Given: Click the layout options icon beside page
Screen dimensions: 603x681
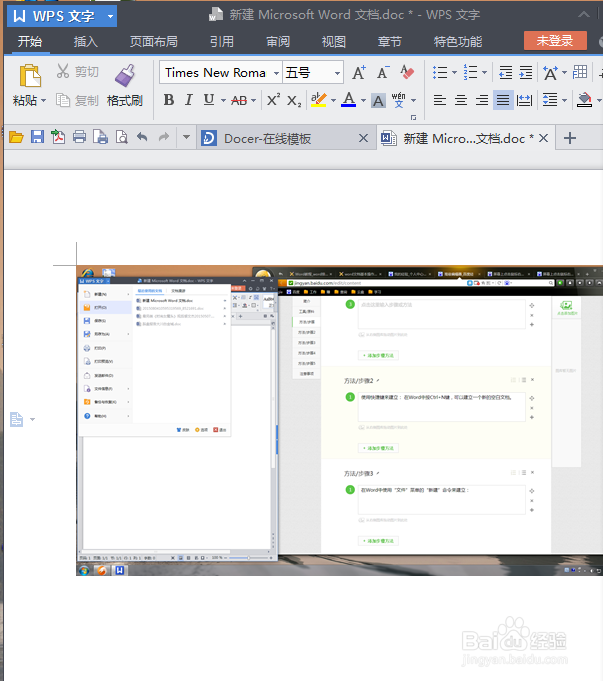Looking at the screenshot, I should [x=17, y=420].
